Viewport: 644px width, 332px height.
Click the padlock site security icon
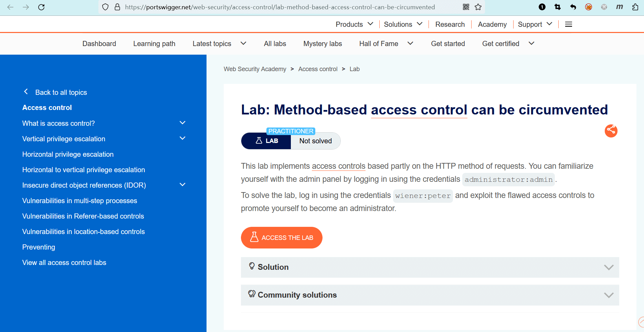tap(117, 7)
